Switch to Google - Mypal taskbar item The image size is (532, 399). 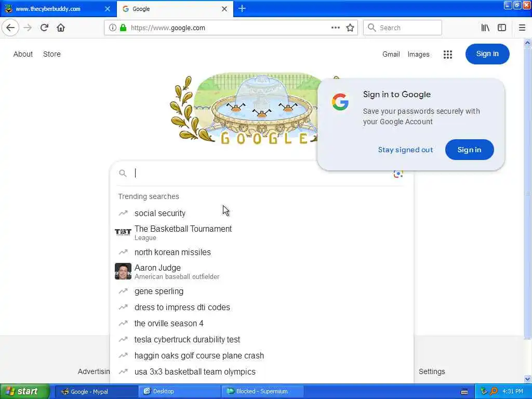pyautogui.click(x=96, y=391)
